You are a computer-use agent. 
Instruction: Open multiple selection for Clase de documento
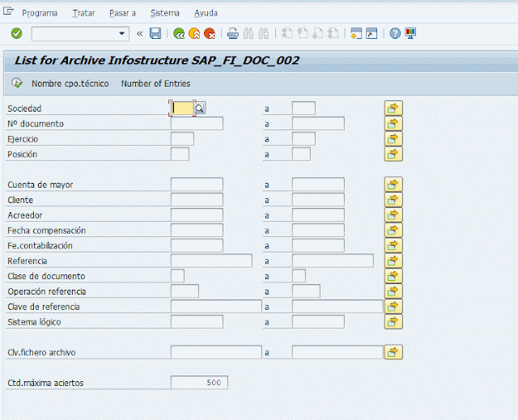[393, 276]
